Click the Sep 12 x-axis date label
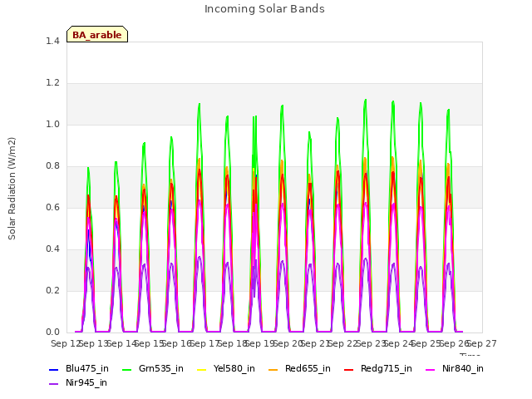532x399 pixels. point(66,343)
